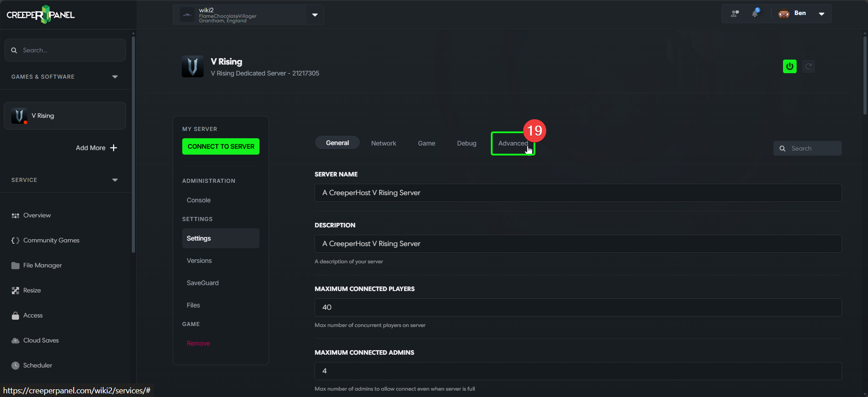Open the Ben account dropdown arrow
868x397 pixels.
pyautogui.click(x=822, y=14)
